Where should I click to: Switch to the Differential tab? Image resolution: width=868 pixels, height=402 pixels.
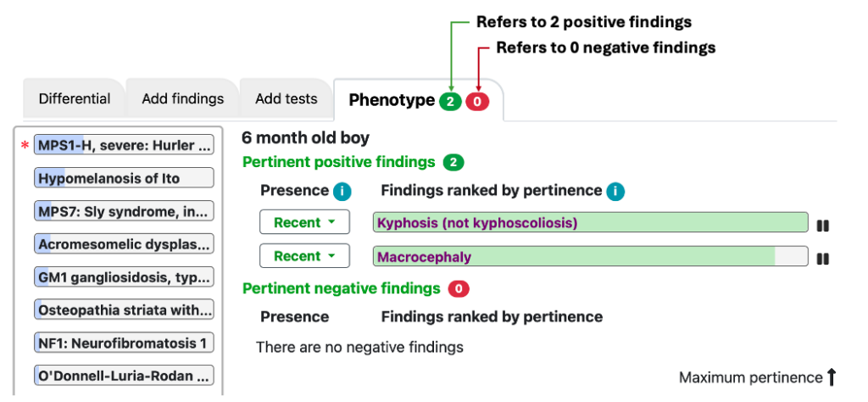click(75, 99)
